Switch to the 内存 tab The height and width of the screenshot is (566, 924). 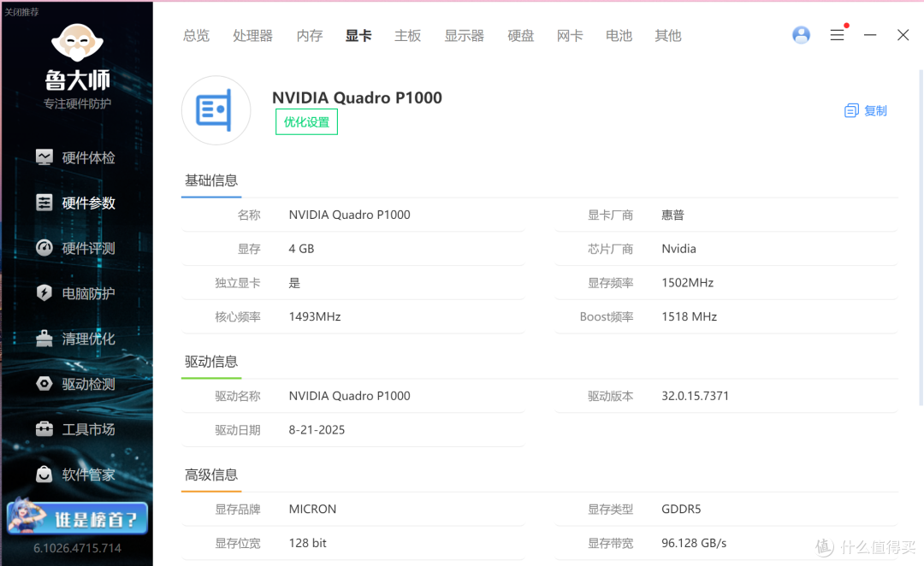pos(310,36)
